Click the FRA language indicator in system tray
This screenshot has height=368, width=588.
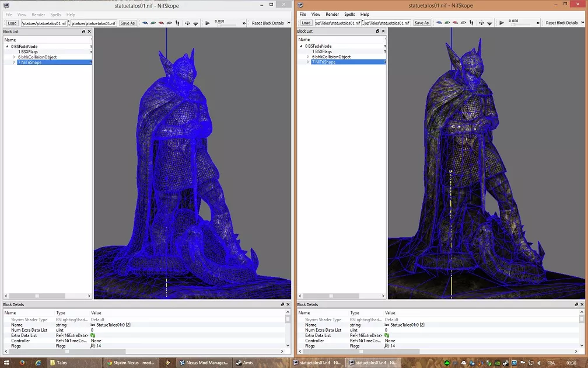(551, 363)
